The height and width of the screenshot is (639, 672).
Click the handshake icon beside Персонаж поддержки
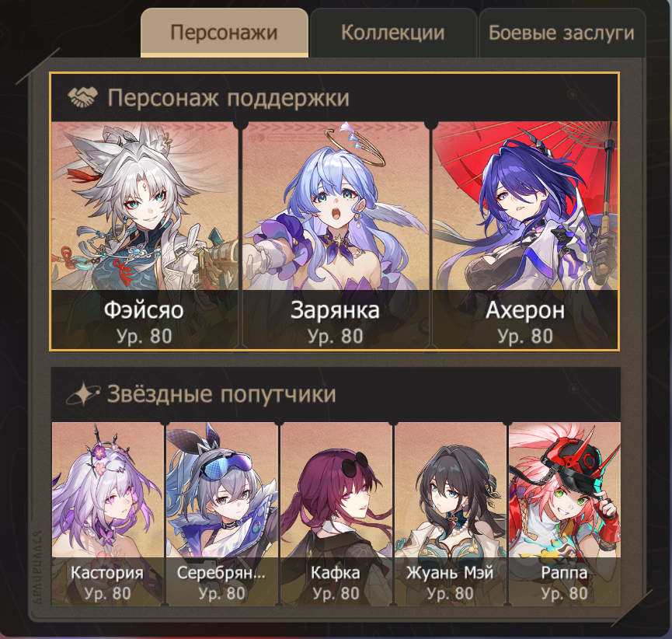(x=82, y=97)
